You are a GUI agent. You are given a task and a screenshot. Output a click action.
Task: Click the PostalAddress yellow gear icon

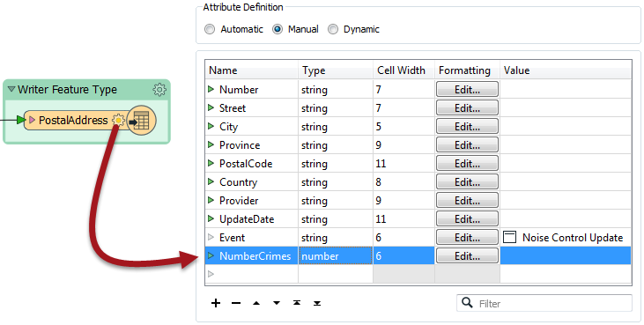[118, 121]
